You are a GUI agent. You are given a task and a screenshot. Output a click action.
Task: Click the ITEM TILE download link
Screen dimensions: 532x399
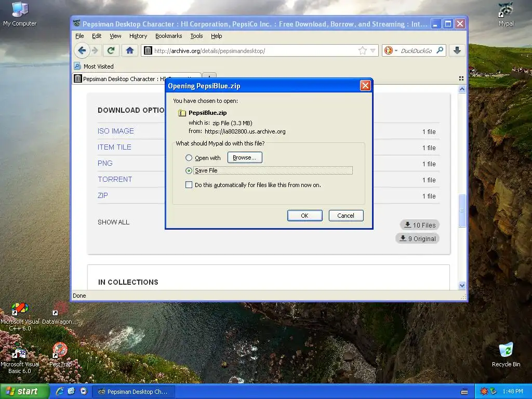point(114,147)
